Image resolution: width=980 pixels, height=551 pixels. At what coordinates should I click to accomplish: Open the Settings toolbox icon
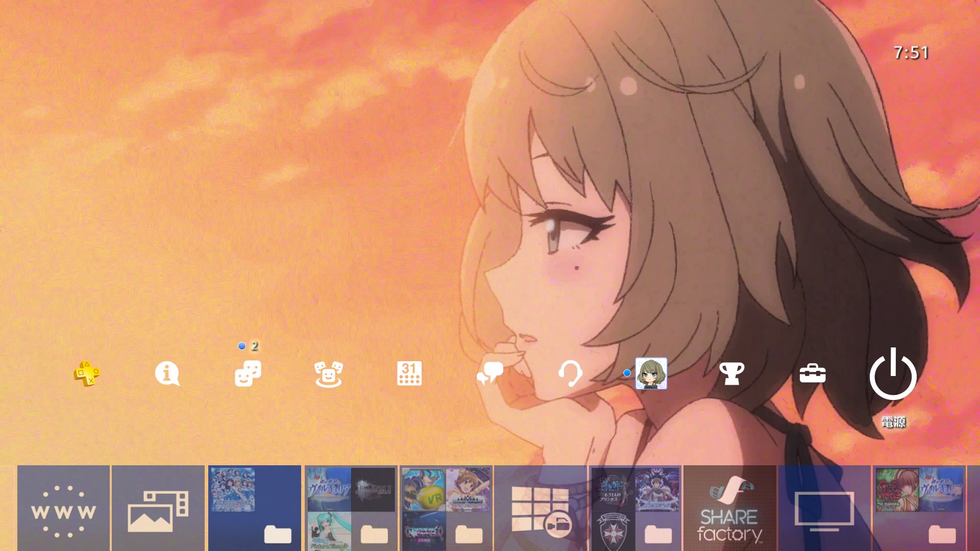tap(812, 374)
